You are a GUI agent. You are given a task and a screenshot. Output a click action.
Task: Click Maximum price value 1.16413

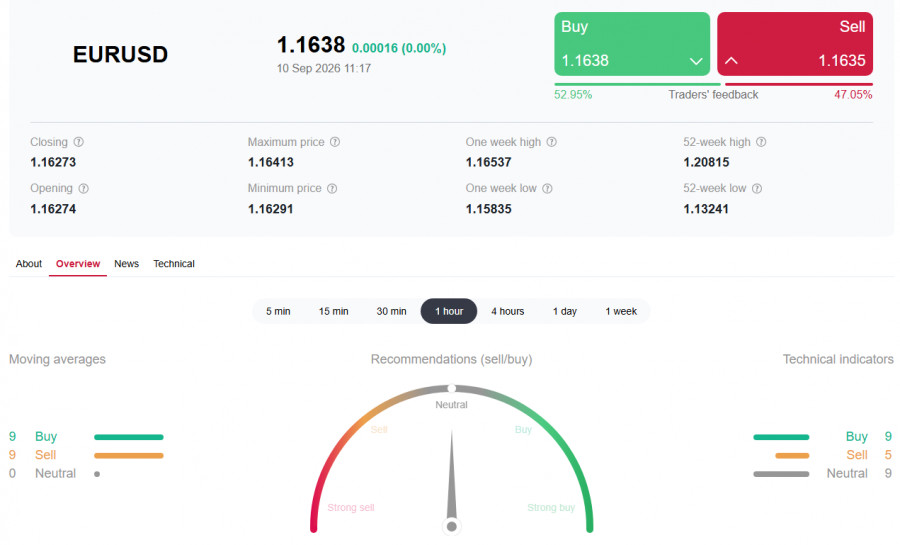click(270, 162)
